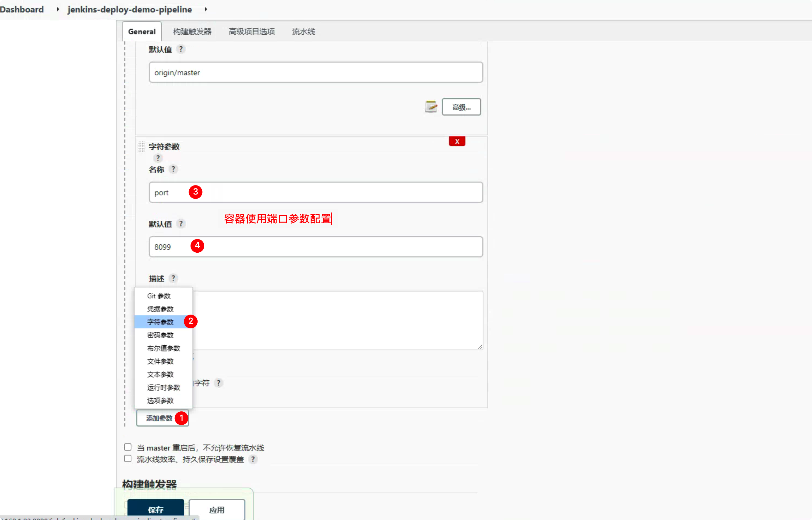Select 字符参数 menu entry
Viewport: 812px width, 520px height.
tap(164, 322)
